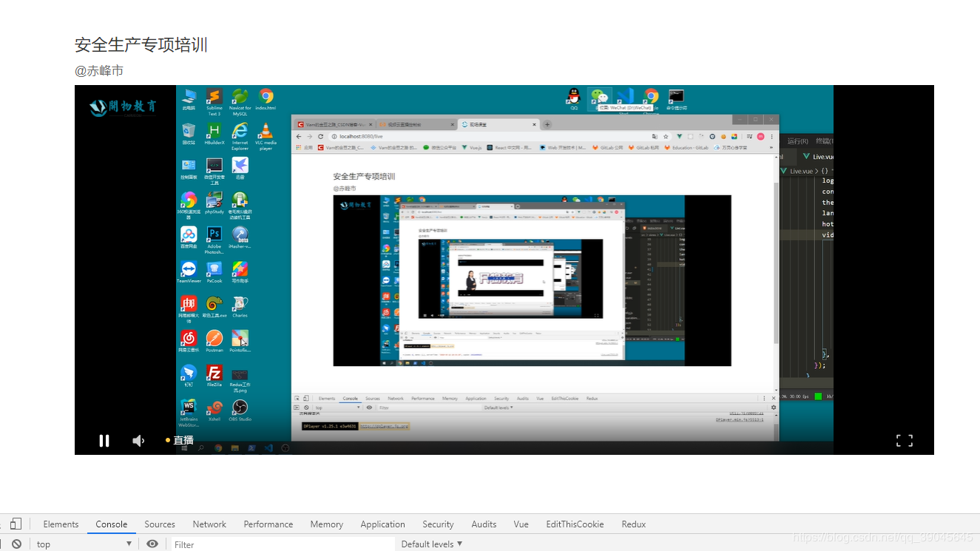This screenshot has height=551, width=980.
Task: Mute the player volume speaker icon
Action: tap(138, 441)
